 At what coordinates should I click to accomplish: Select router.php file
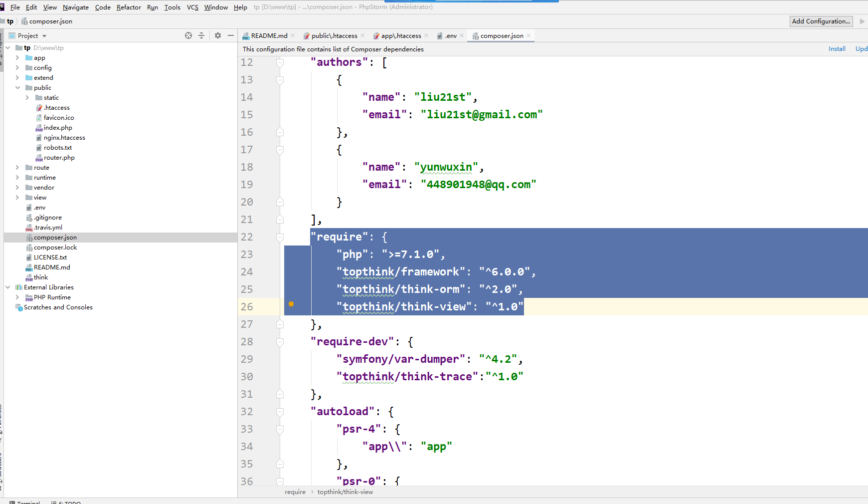(x=59, y=158)
